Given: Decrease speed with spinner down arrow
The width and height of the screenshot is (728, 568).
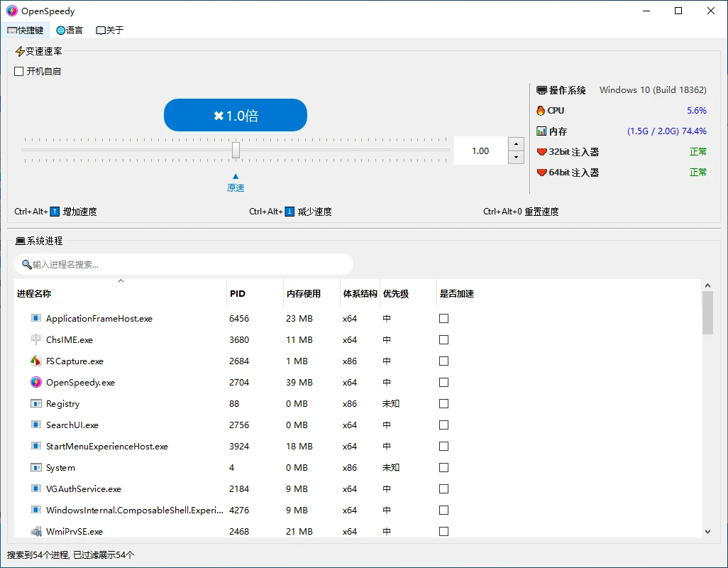Looking at the screenshot, I should tap(516, 158).
